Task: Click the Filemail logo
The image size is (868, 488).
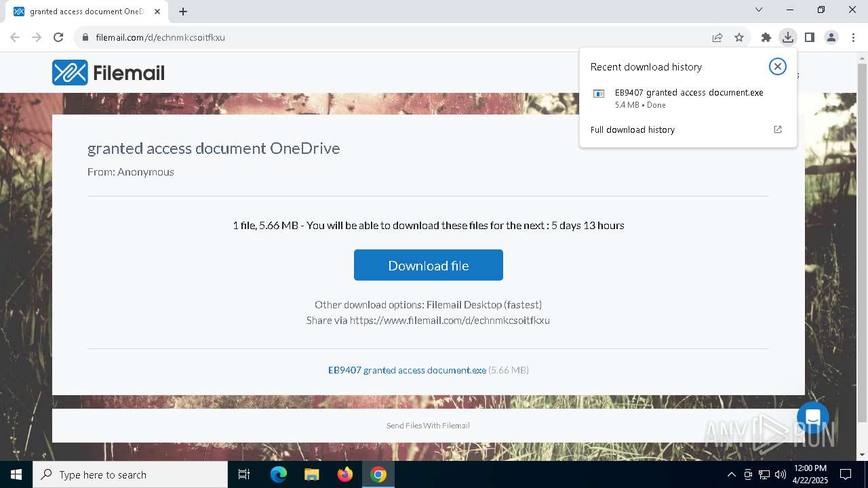Action: tap(108, 73)
